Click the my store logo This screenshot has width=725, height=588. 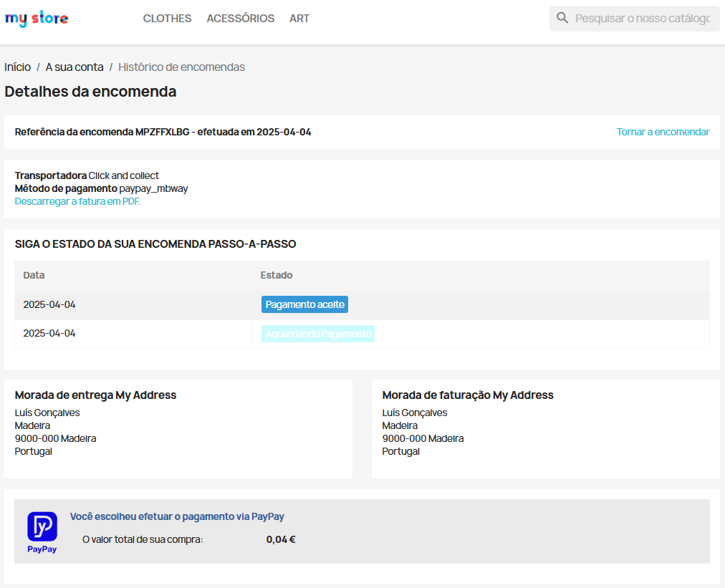click(37, 19)
